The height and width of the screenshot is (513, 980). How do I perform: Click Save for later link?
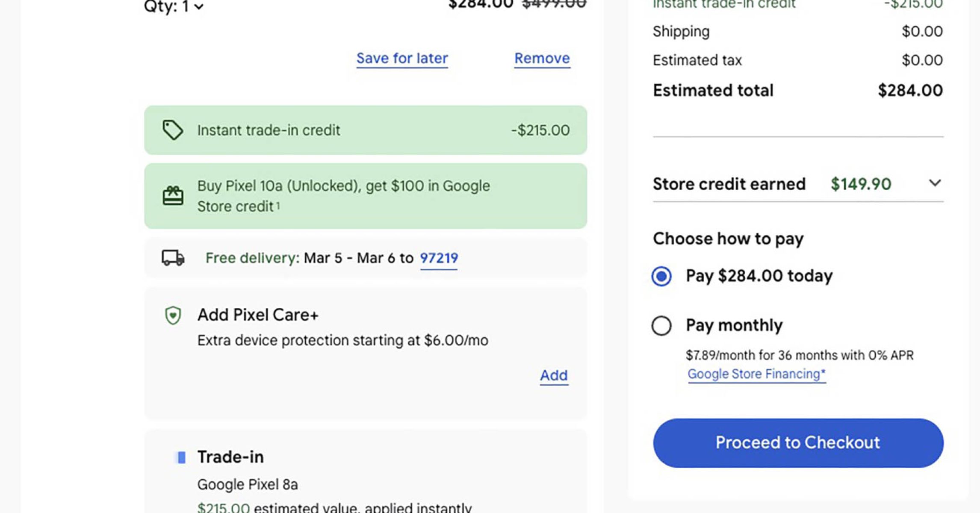coord(402,58)
